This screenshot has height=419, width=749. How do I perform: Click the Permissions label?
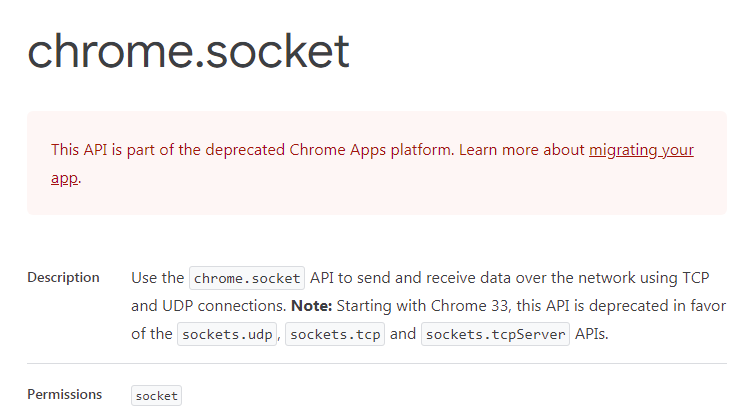(x=64, y=395)
